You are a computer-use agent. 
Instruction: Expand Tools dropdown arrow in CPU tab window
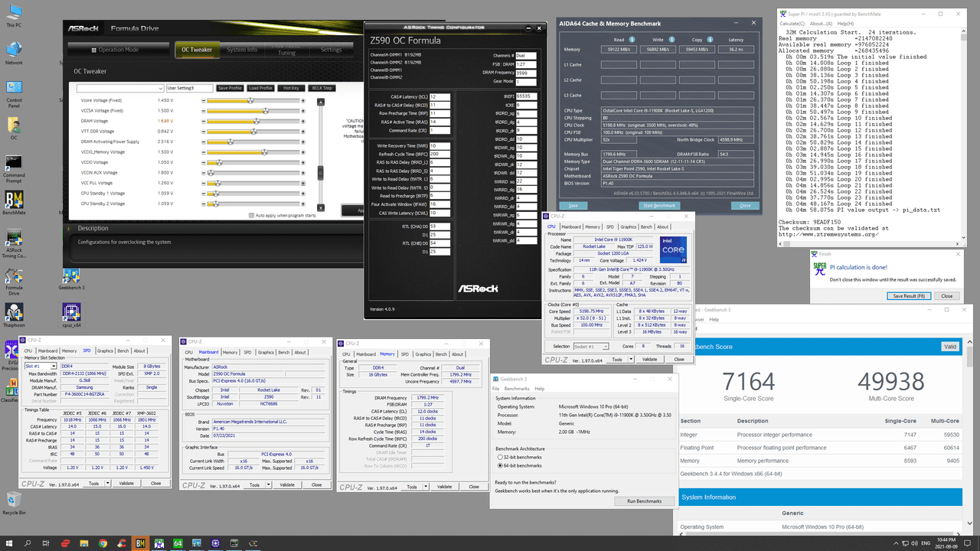click(x=630, y=359)
